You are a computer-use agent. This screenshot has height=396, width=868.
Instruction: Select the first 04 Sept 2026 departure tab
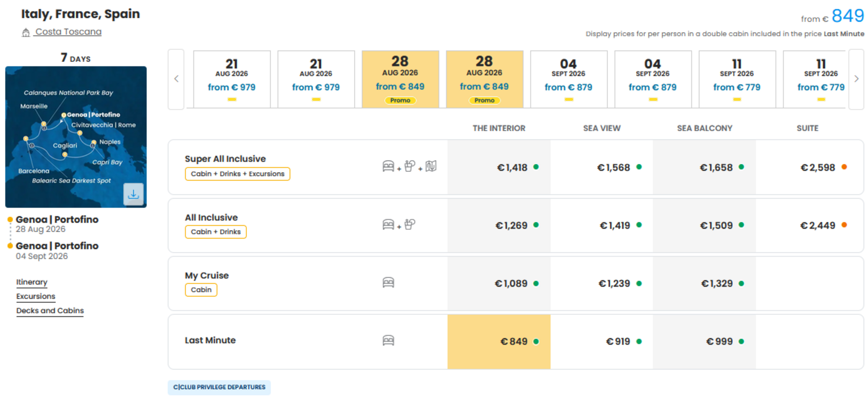pyautogui.click(x=569, y=79)
